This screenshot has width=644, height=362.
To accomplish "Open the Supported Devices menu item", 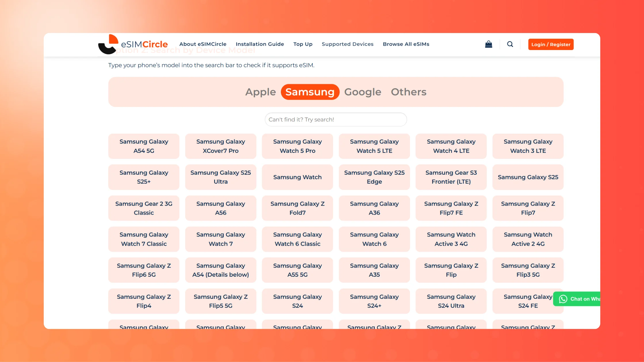I will click(347, 44).
